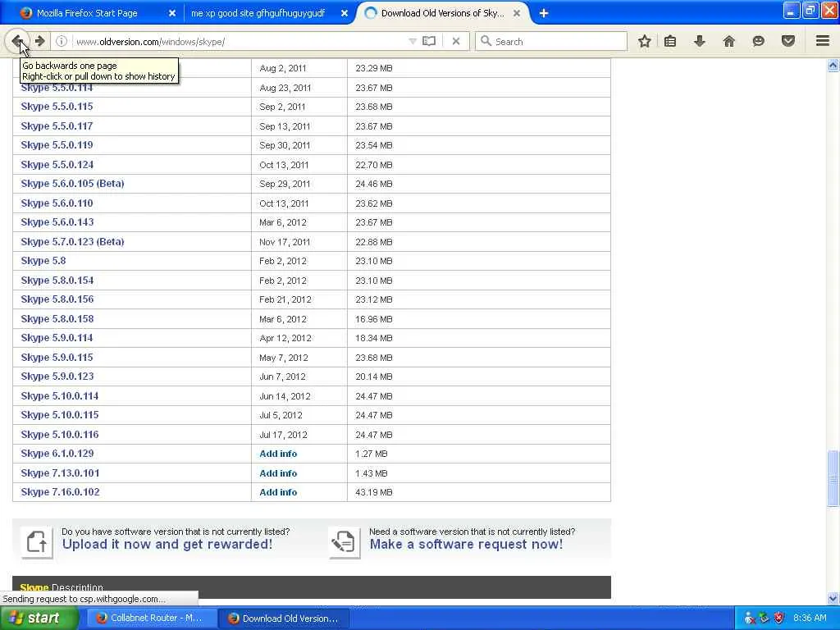This screenshot has height=630, width=840.
Task: Click the URL address field
Action: point(240,41)
